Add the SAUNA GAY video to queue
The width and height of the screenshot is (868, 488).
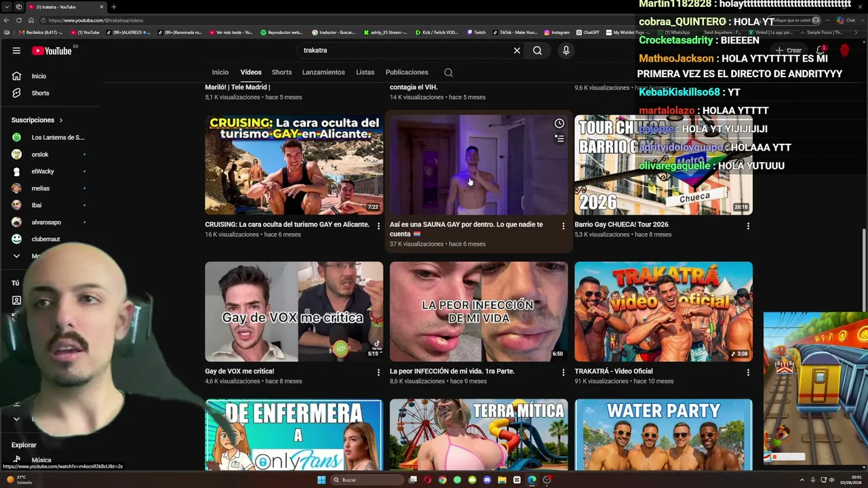click(x=559, y=138)
